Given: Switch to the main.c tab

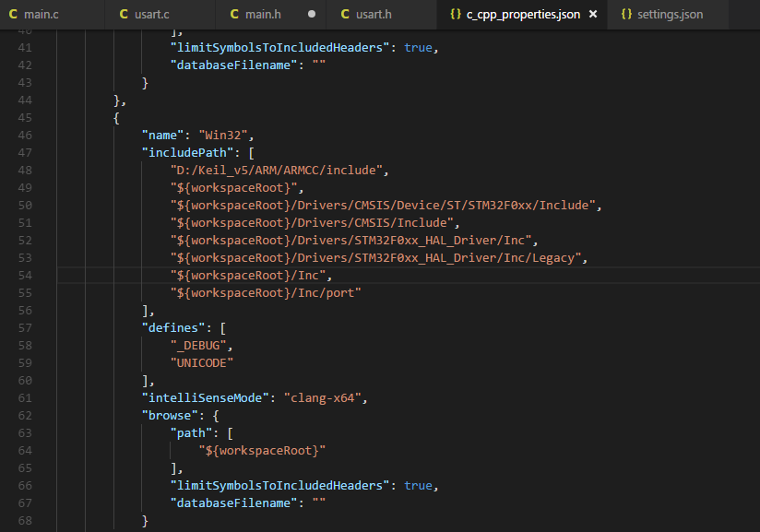Looking at the screenshot, I should coord(52,15).
